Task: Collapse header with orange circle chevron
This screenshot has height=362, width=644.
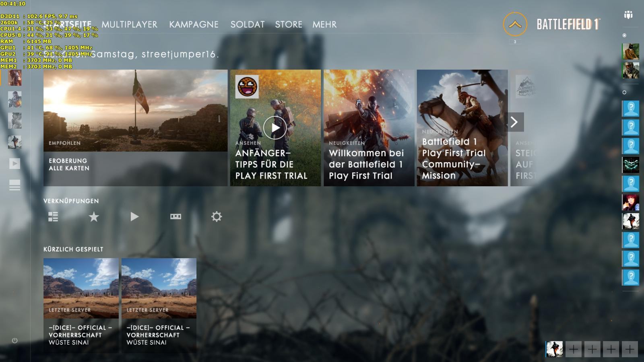Action: pyautogui.click(x=515, y=25)
